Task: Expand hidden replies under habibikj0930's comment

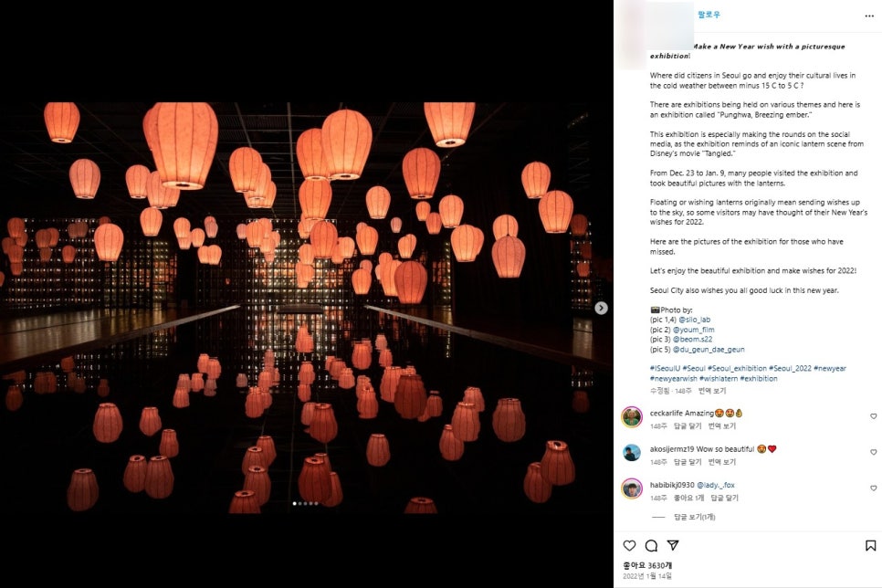Action: pos(694,517)
